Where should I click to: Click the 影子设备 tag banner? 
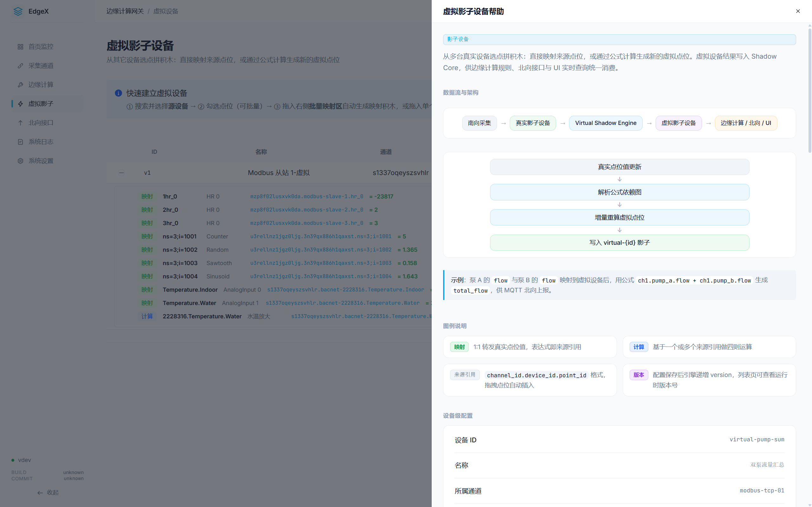click(x=619, y=39)
